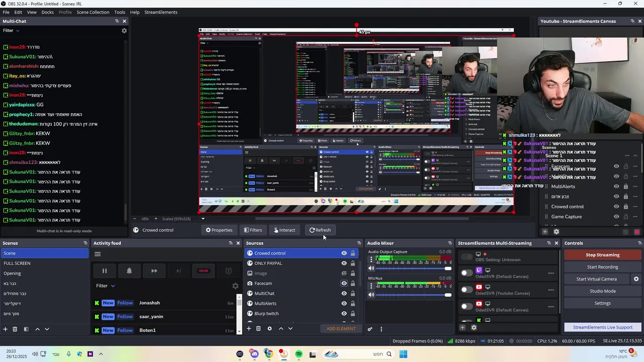Open the File menu
Image resolution: width=644 pixels, height=362 pixels.
click(6, 12)
